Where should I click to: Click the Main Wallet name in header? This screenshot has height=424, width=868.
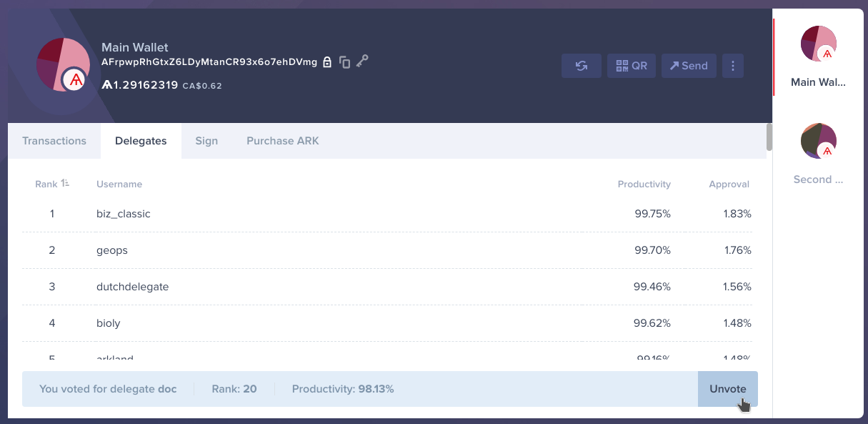[x=135, y=47]
